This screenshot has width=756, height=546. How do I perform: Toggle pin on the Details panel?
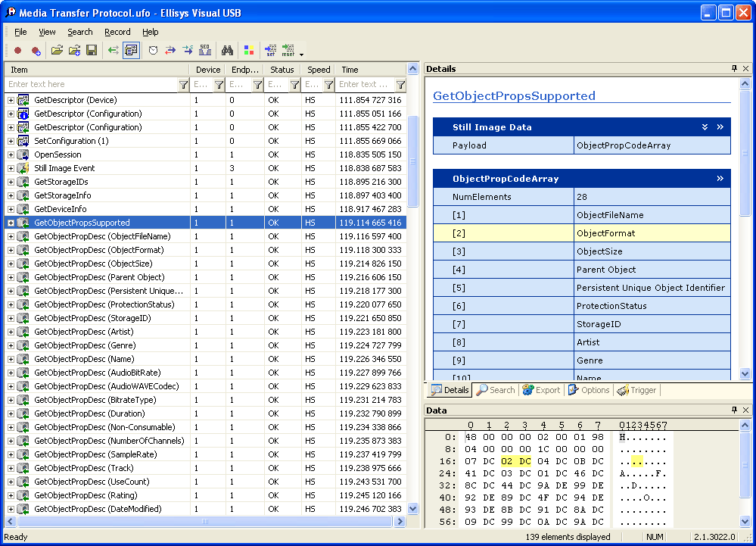pyautogui.click(x=734, y=69)
